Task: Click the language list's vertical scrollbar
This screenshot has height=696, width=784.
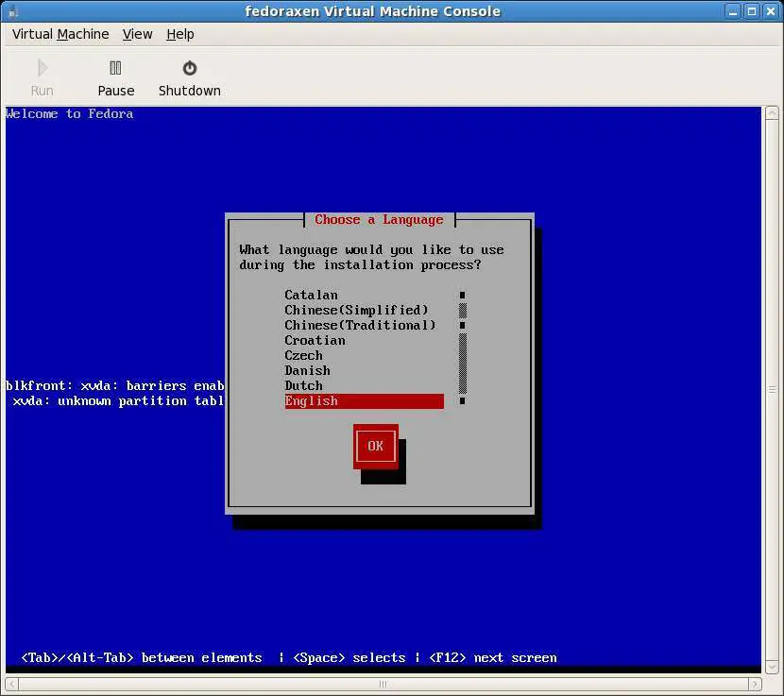Action: click(x=463, y=363)
